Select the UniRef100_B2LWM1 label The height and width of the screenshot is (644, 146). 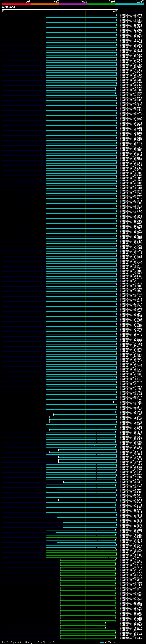131,30
